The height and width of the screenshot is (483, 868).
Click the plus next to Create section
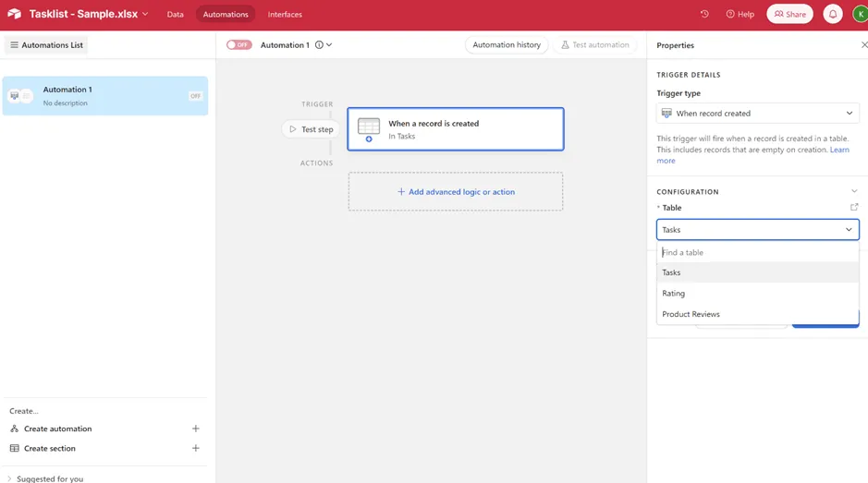(195, 448)
